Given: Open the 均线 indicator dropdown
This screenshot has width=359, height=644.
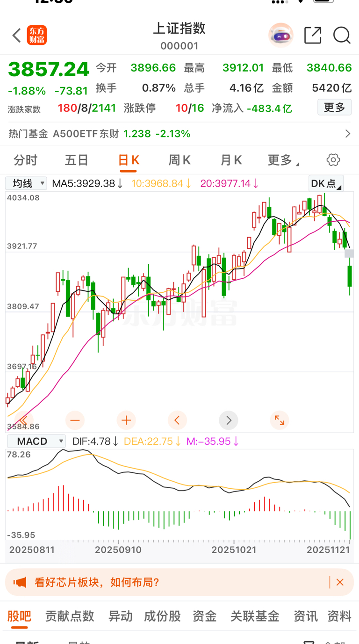Looking at the screenshot, I should tap(26, 183).
